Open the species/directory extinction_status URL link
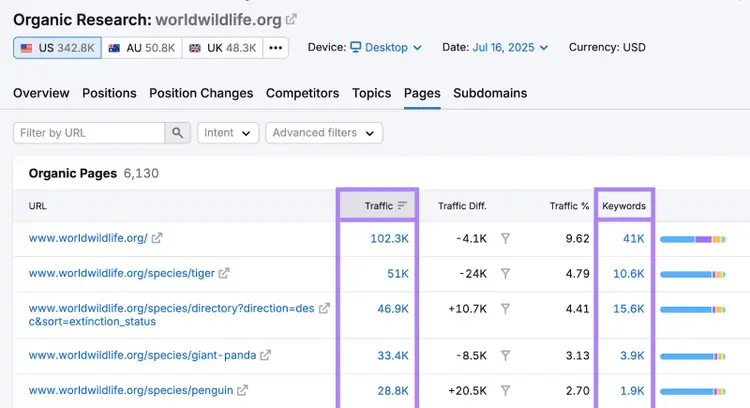Image resolution: width=750 pixels, height=408 pixels. (171, 315)
